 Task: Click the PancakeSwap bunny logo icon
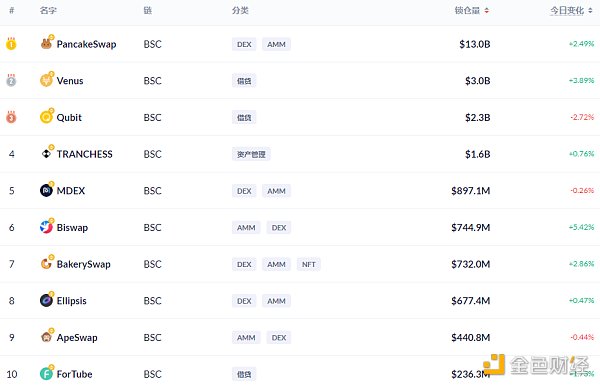46,44
